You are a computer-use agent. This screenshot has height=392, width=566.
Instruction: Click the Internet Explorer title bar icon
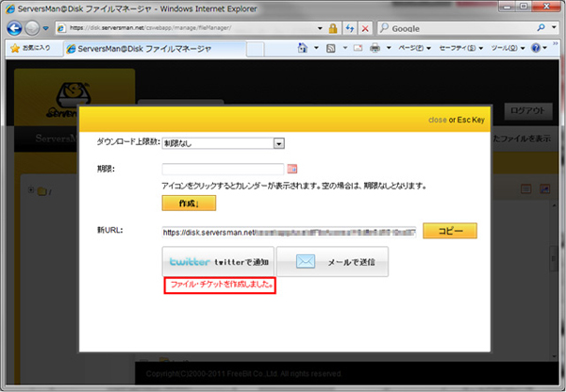10,8
